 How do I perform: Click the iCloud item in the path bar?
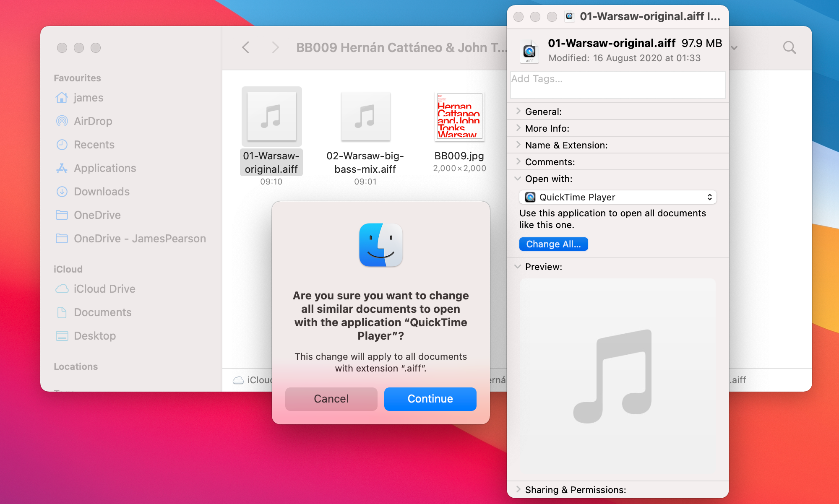253,380
